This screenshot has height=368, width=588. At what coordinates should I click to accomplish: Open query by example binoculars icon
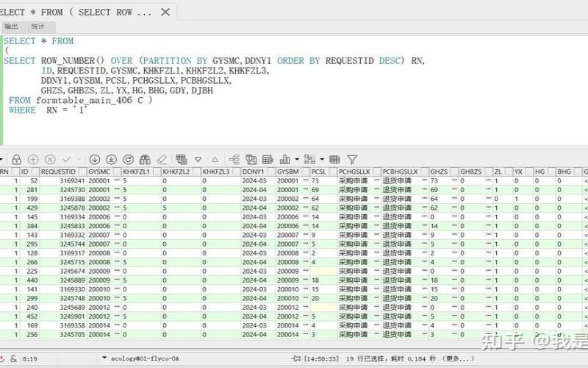pos(145,160)
